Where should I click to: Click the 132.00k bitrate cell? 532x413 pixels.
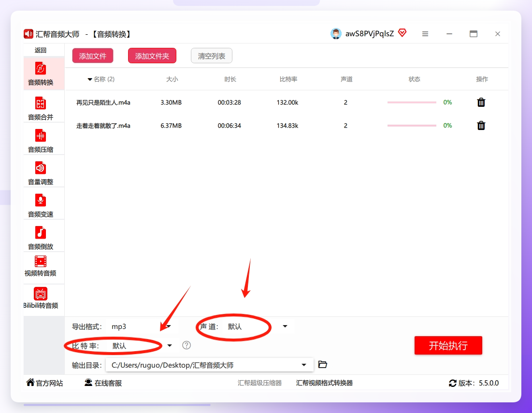click(288, 102)
